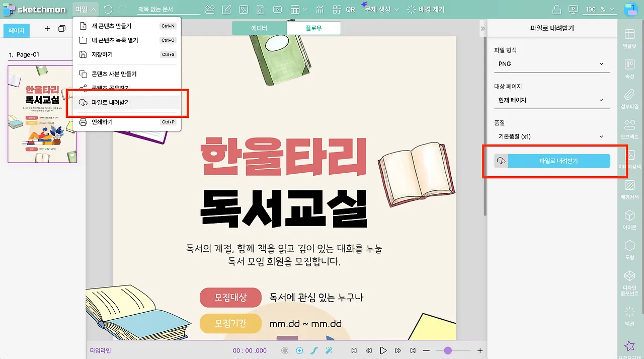Choose 인쇄하기 from file menu
The height and width of the screenshot is (359, 644).
(x=127, y=122)
